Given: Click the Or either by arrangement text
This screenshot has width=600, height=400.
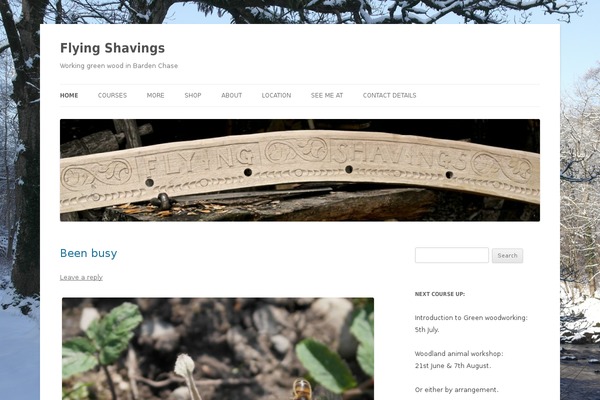Looking at the screenshot, I should [457, 390].
